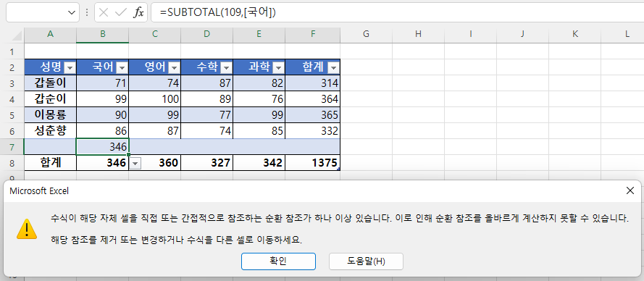Click the total cell showing 360
644x281 pixels.
(x=154, y=163)
